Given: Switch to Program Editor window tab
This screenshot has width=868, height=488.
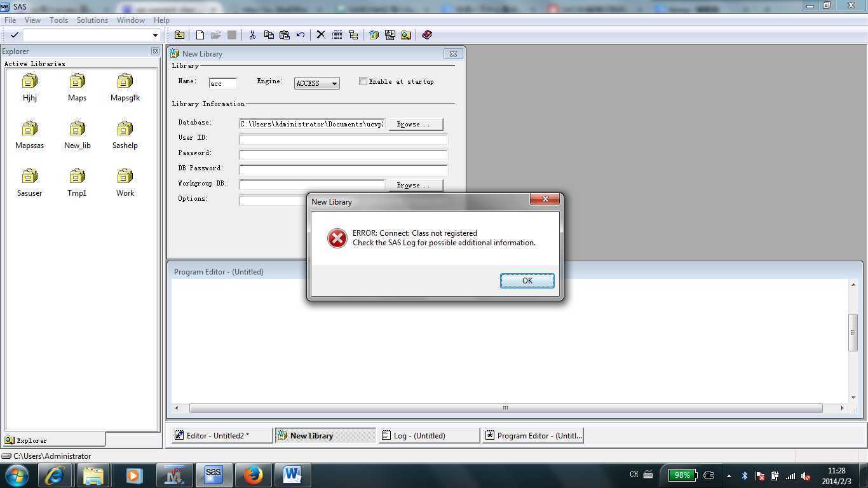Looking at the screenshot, I should (532, 435).
